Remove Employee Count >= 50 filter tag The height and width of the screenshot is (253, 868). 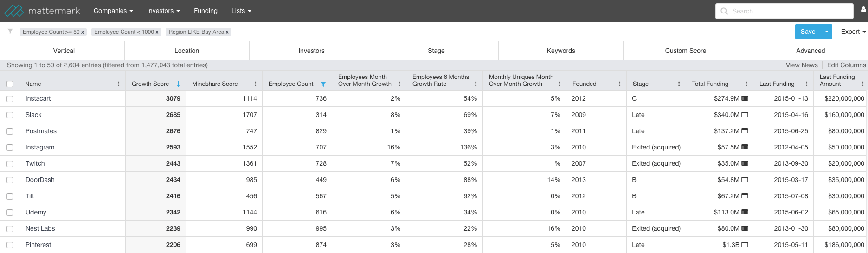pyautogui.click(x=83, y=32)
